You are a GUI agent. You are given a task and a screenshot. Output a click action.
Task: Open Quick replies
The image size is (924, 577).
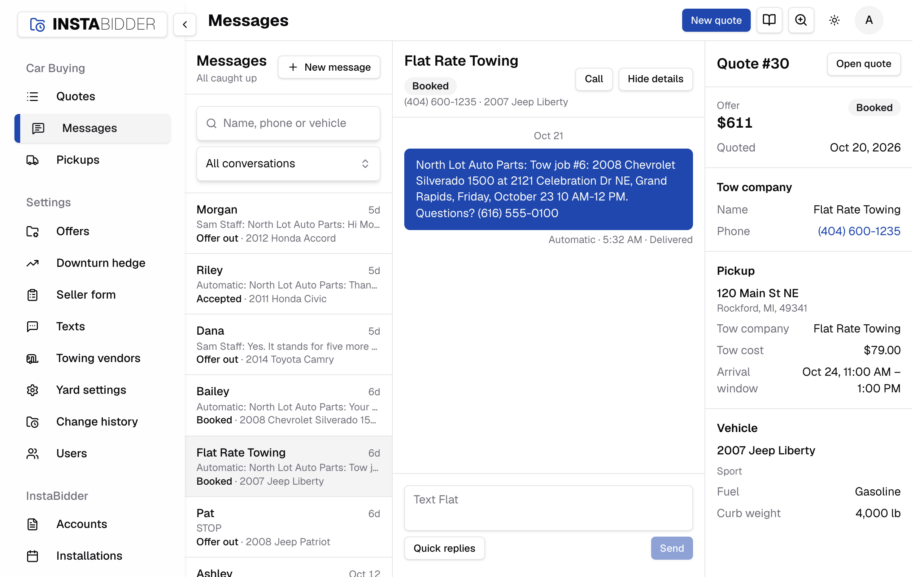[x=444, y=548]
